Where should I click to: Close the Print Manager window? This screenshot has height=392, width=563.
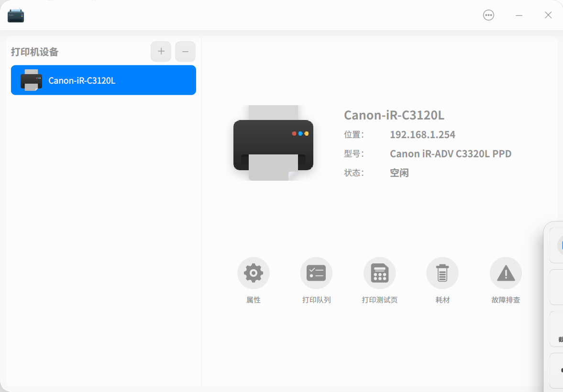pos(548,15)
